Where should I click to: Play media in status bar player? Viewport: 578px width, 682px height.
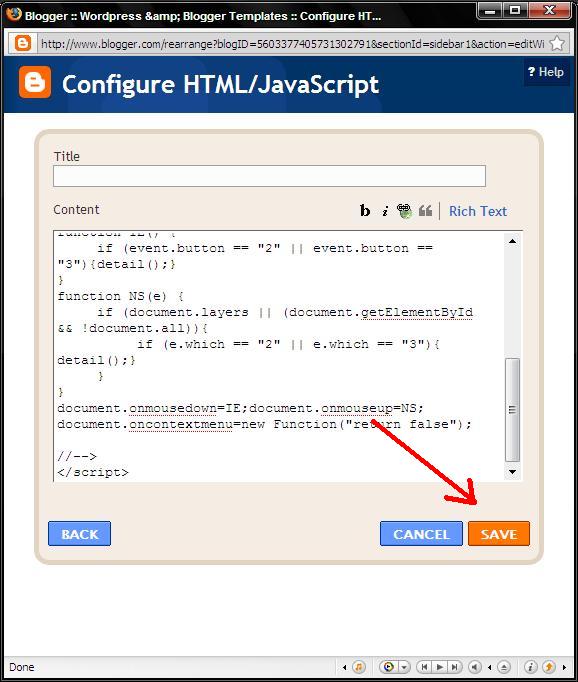click(440, 667)
